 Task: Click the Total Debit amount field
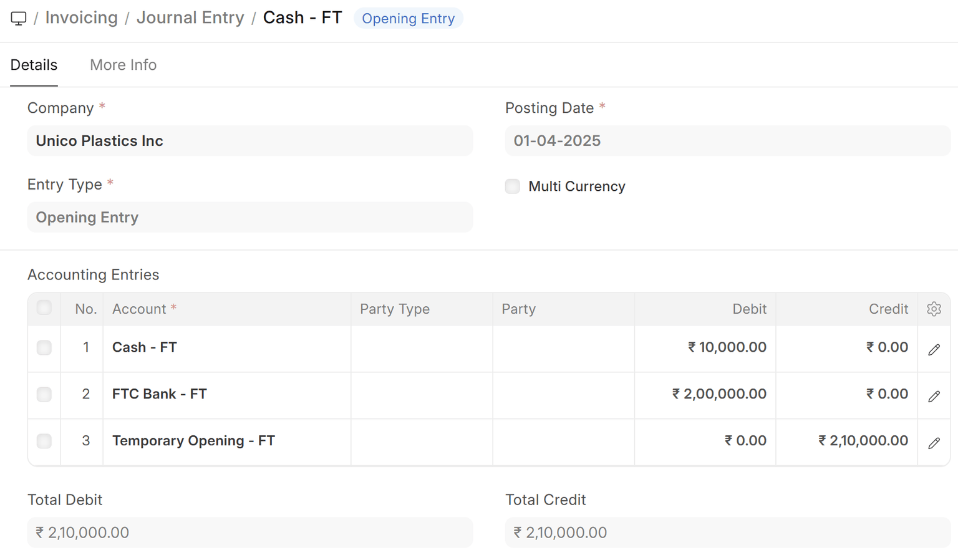click(x=249, y=533)
